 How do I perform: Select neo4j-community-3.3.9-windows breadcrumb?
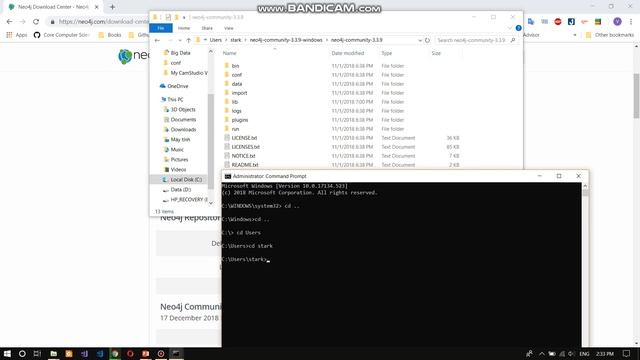coord(286,40)
